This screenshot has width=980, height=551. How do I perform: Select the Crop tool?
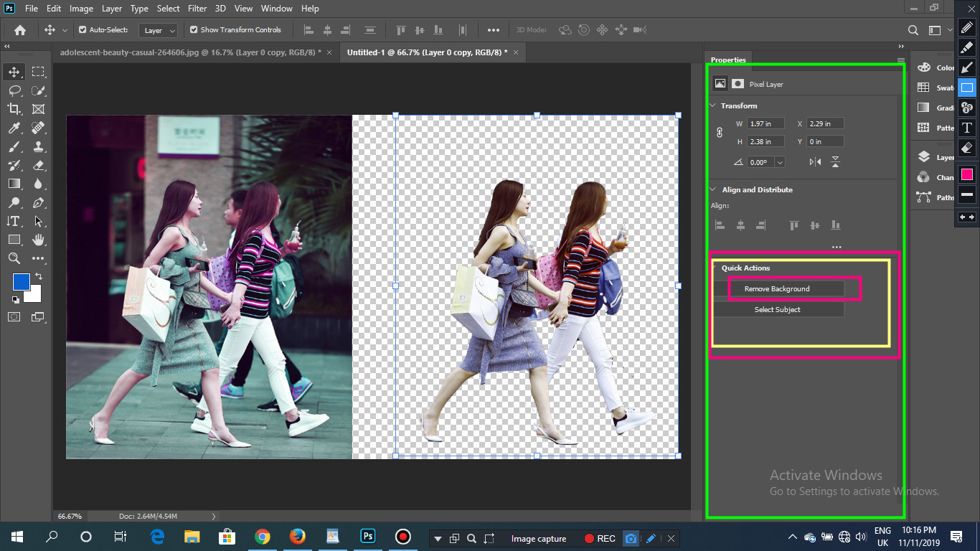point(14,109)
